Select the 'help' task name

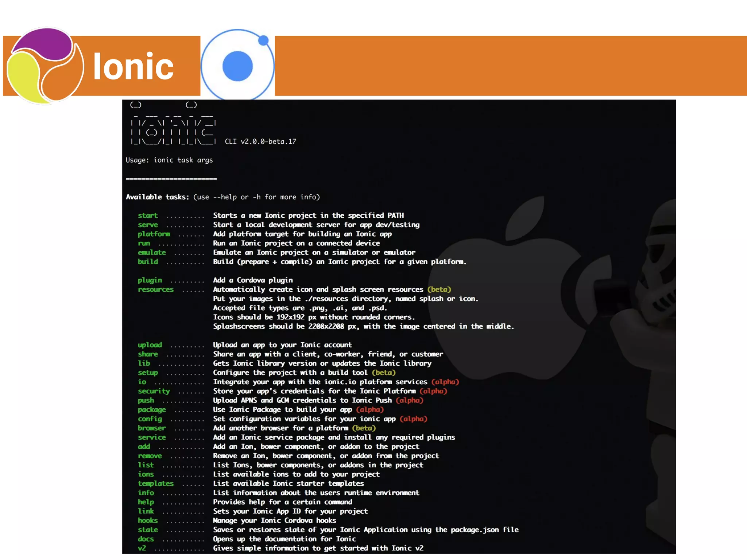tap(146, 502)
